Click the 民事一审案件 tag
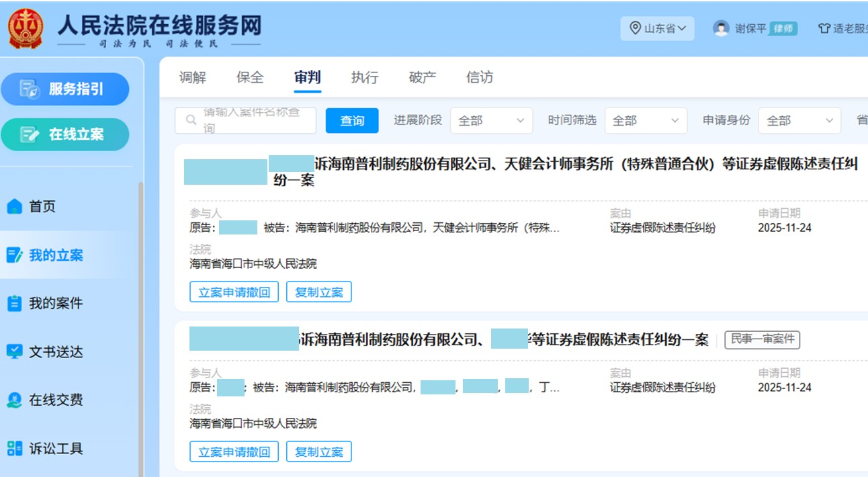This screenshot has height=477, width=868. click(763, 340)
